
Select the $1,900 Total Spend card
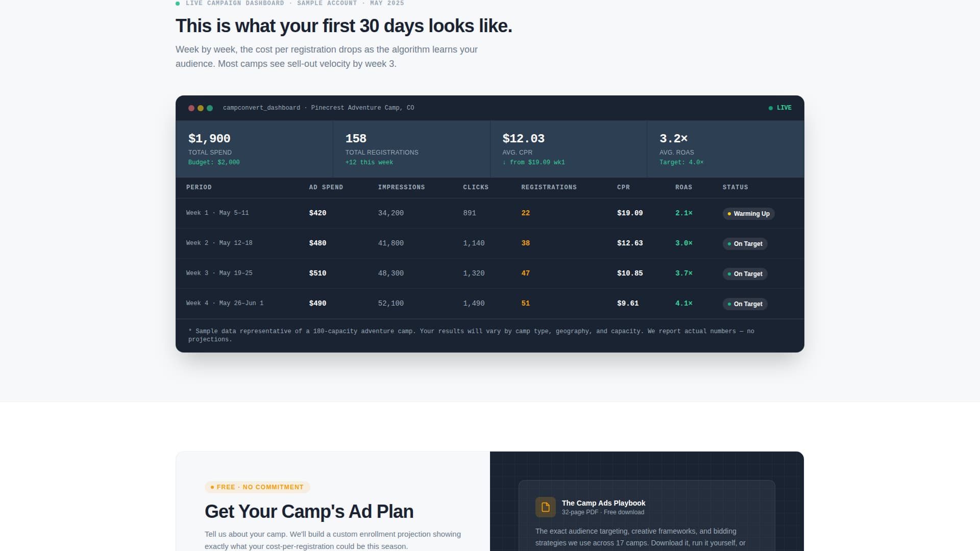click(254, 149)
